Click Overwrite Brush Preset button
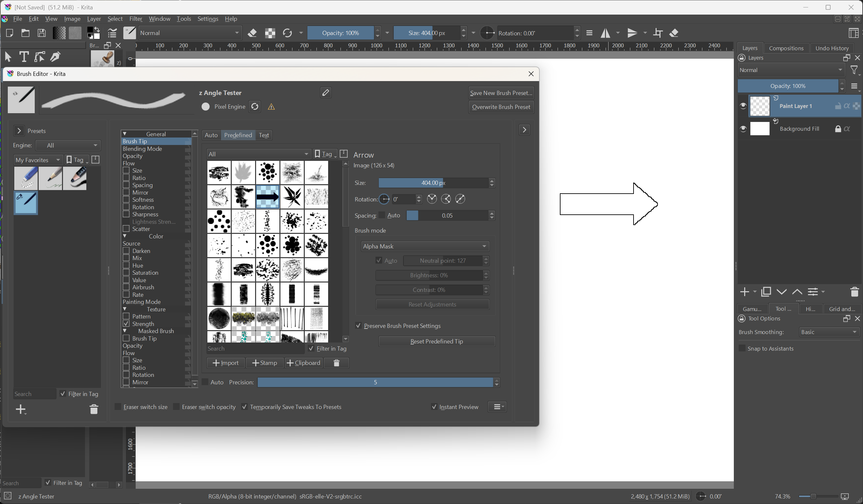The image size is (863, 504). pyautogui.click(x=501, y=107)
